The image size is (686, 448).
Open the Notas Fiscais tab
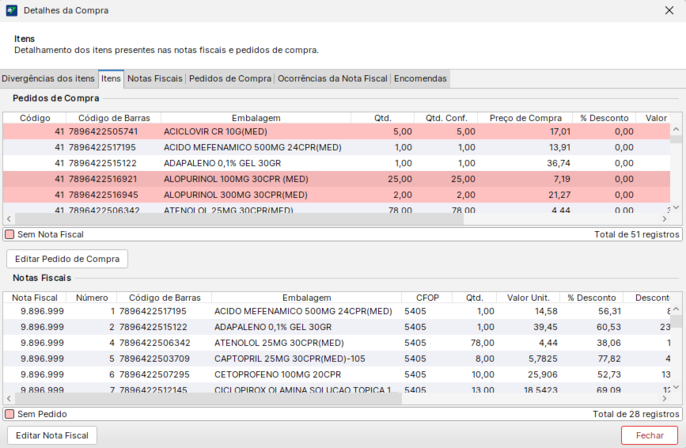pyautogui.click(x=154, y=79)
